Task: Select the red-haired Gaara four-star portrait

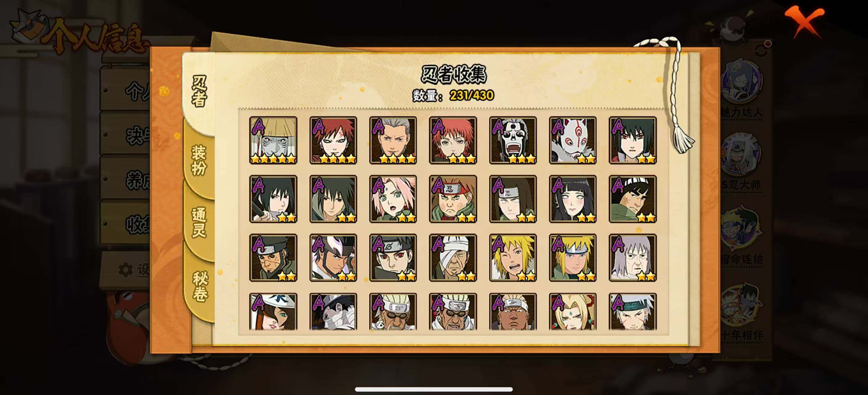Action: click(x=333, y=140)
